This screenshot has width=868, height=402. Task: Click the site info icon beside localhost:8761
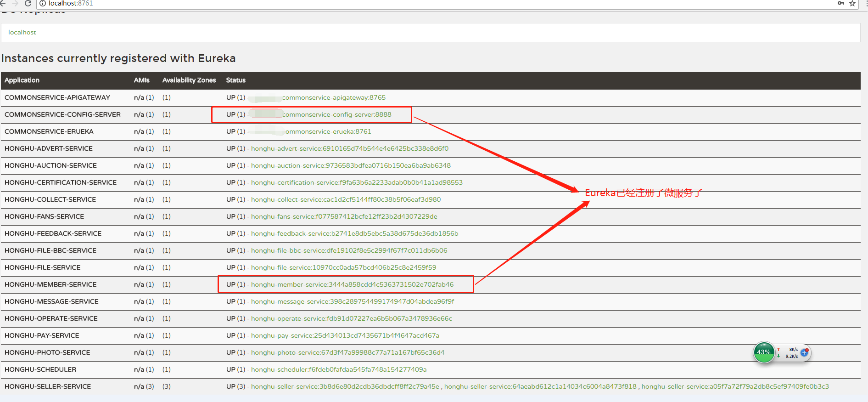pos(43,3)
